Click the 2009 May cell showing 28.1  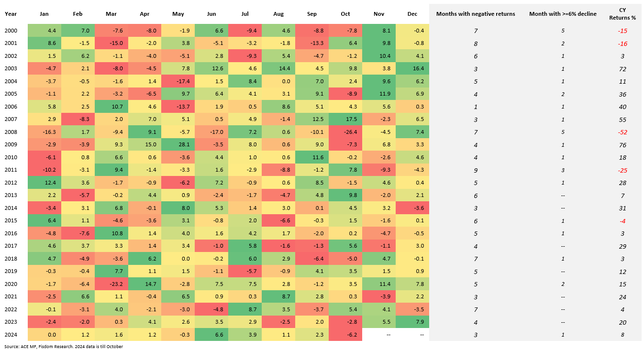pos(178,145)
